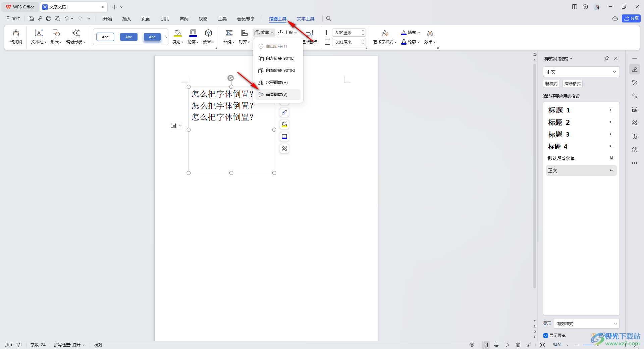Click the text Effects (效果) A icon
Image resolution: width=644 pixels, height=349 pixels.
tap(430, 33)
